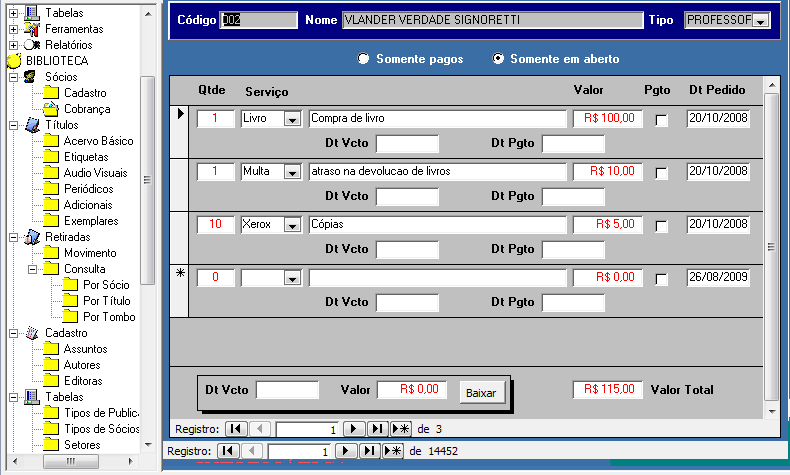
Task: Collapse the Sócios tree node
Action: [x=14, y=77]
